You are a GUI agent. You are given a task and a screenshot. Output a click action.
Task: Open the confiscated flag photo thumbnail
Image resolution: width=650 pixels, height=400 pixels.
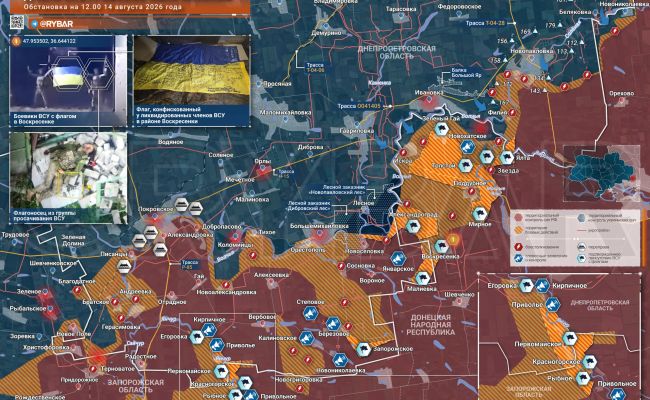point(192,81)
